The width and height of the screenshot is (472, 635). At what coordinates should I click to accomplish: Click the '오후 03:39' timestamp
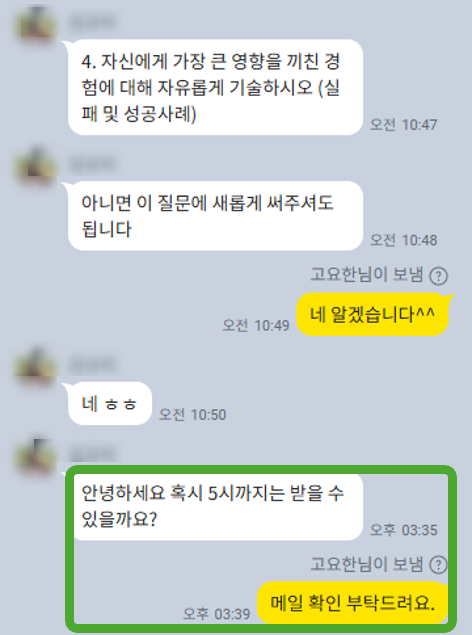click(x=217, y=614)
